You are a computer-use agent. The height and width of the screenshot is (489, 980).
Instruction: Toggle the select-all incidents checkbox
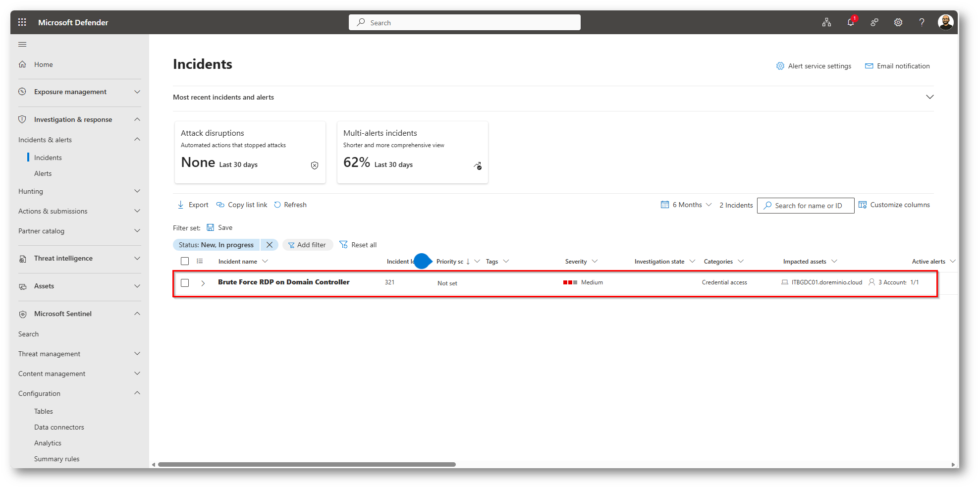(185, 261)
